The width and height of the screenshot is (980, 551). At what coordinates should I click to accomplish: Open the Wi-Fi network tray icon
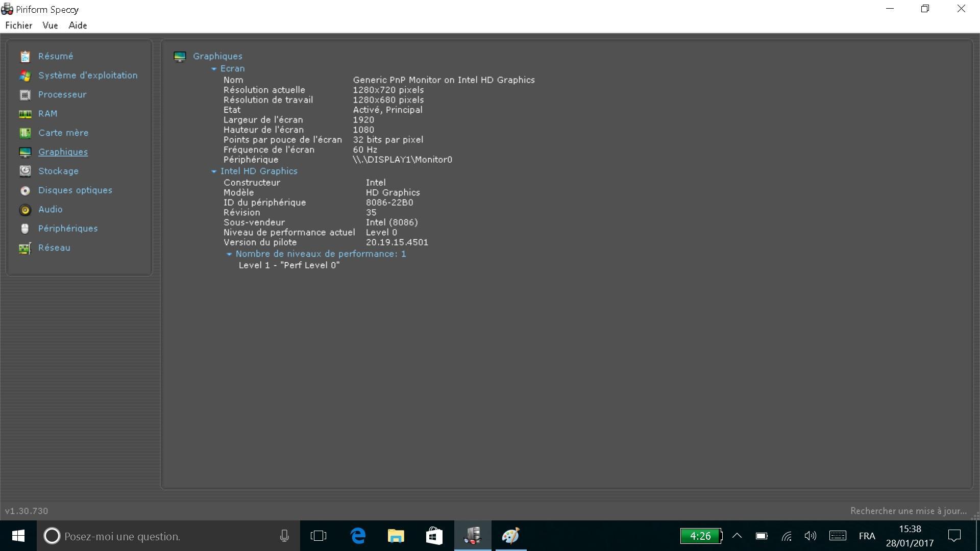[787, 536]
